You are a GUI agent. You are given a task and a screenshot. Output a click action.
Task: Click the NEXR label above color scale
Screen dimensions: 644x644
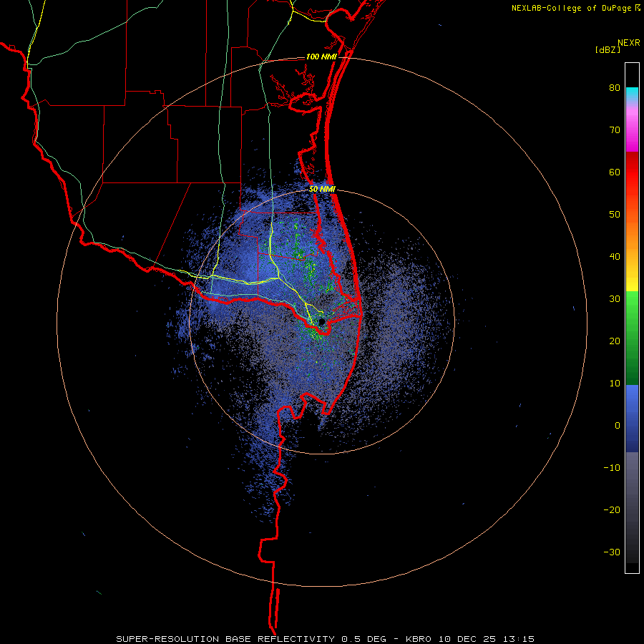628,43
